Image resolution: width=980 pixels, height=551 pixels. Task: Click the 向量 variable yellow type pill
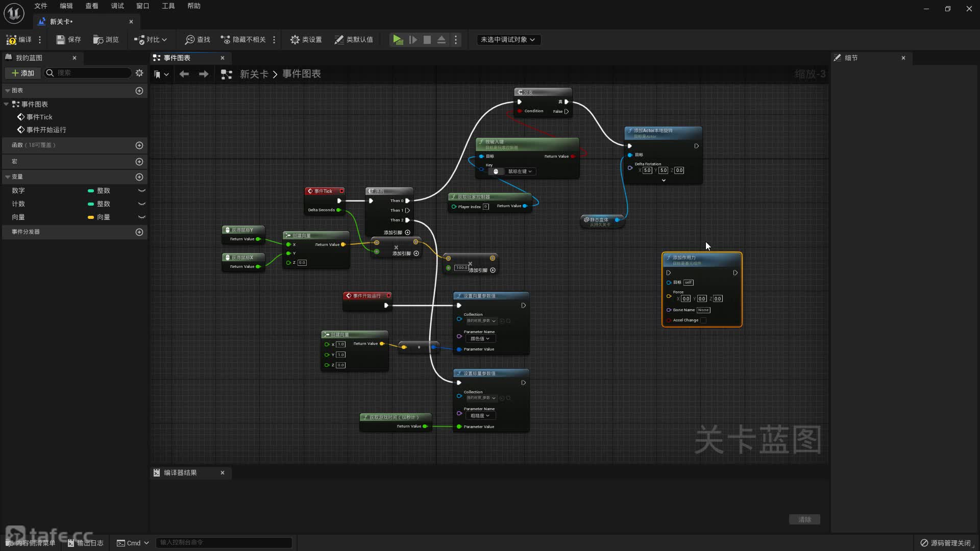coord(91,217)
